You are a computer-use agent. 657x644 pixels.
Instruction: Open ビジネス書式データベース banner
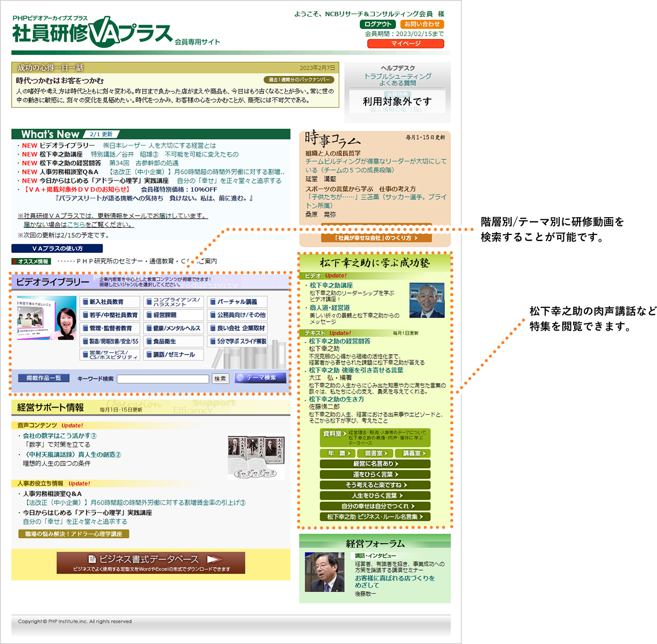pyautogui.click(x=151, y=563)
